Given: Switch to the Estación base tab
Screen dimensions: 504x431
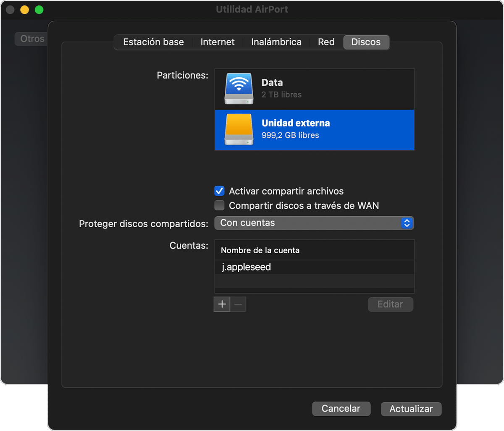Looking at the screenshot, I should tap(153, 42).
